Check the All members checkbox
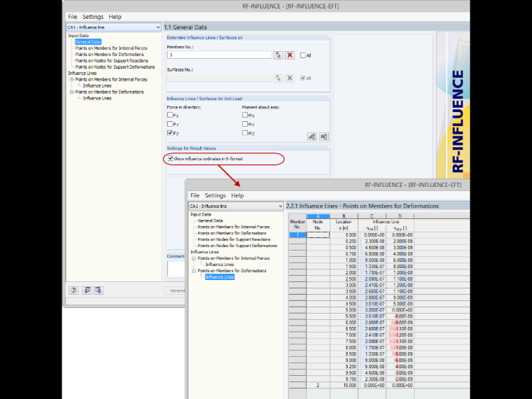This screenshot has width=532, height=399. (x=302, y=55)
